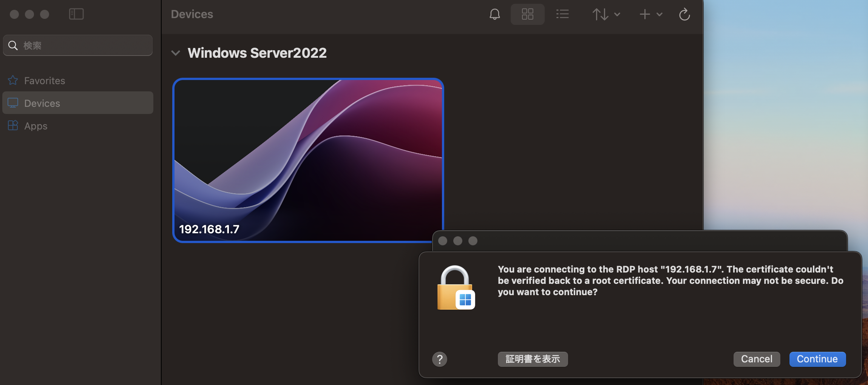Open the sort options chevron
Image resolution: width=868 pixels, height=385 pixels.
point(616,14)
